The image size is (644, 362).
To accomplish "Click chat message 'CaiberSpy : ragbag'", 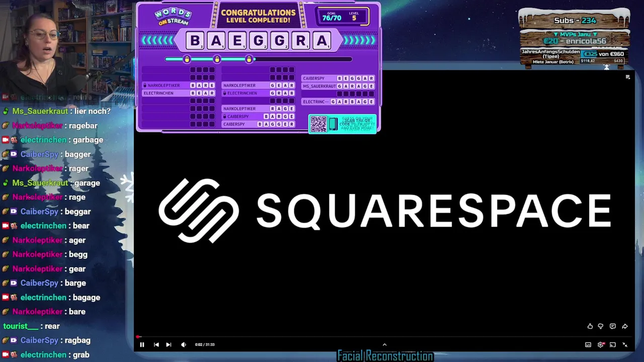I will click(x=46, y=340).
